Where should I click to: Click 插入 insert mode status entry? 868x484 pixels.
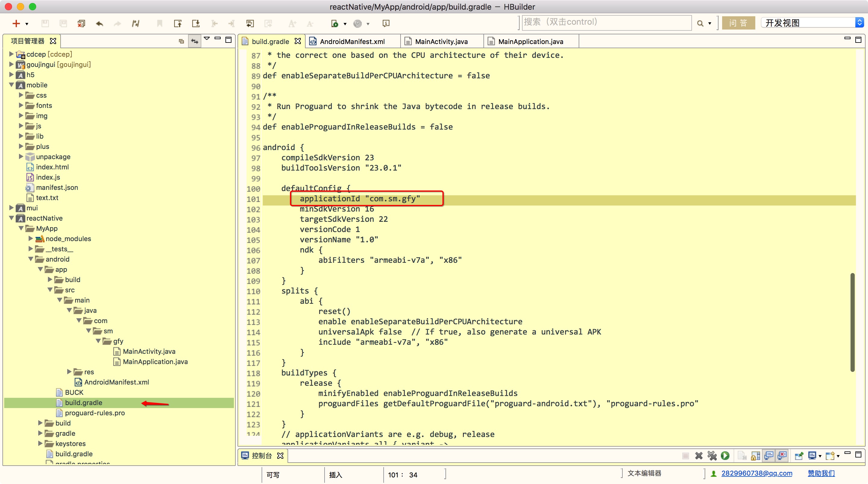(x=336, y=475)
